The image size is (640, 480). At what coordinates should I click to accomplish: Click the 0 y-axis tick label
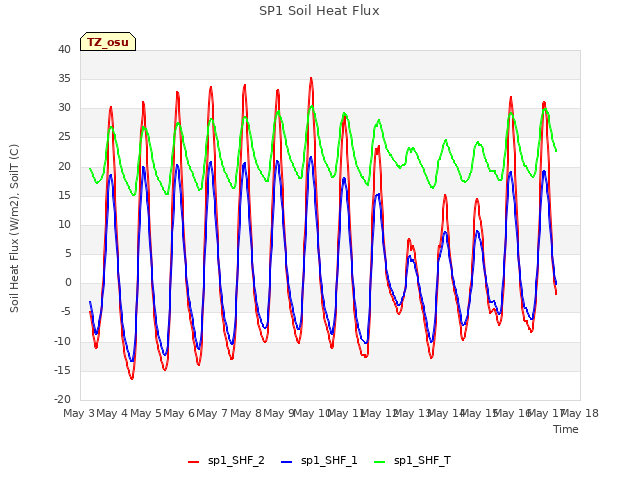[68, 282]
